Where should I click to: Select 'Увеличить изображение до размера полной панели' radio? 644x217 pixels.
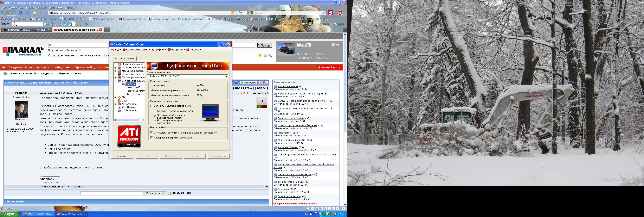[155, 116]
